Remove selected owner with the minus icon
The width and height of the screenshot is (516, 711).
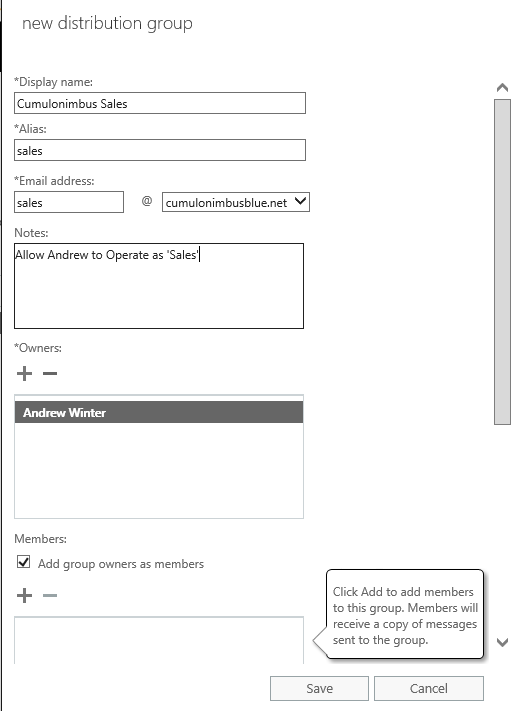coord(50,374)
